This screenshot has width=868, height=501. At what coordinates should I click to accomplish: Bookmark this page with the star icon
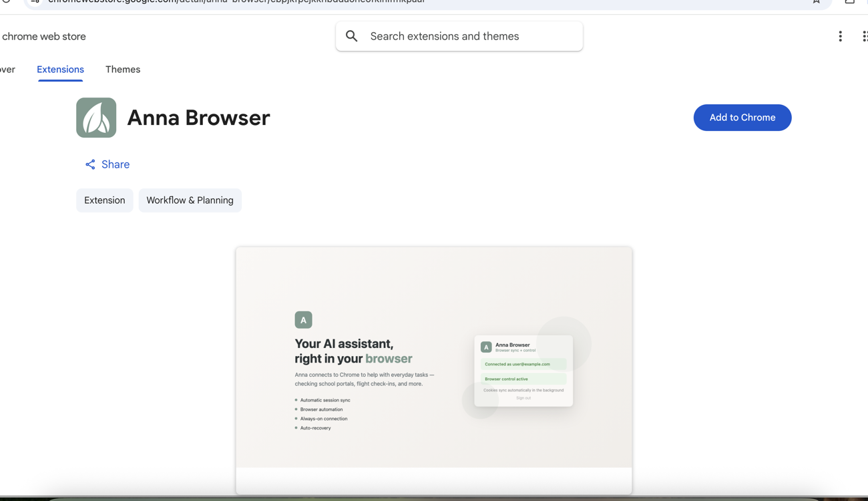[816, 2]
